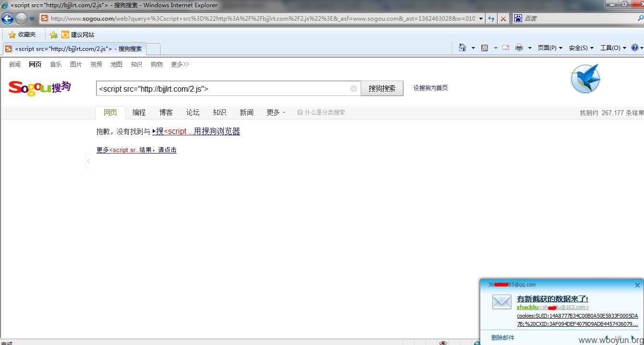Click the 新闻 link in top navigation
The height and width of the screenshot is (345, 644).
tap(15, 64)
